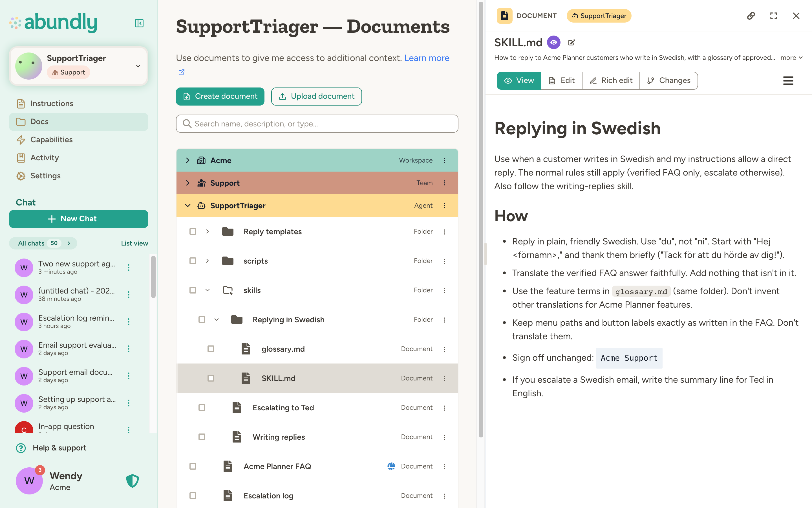Collapse the SupportTriager agent row
The image size is (812, 508).
click(x=188, y=205)
